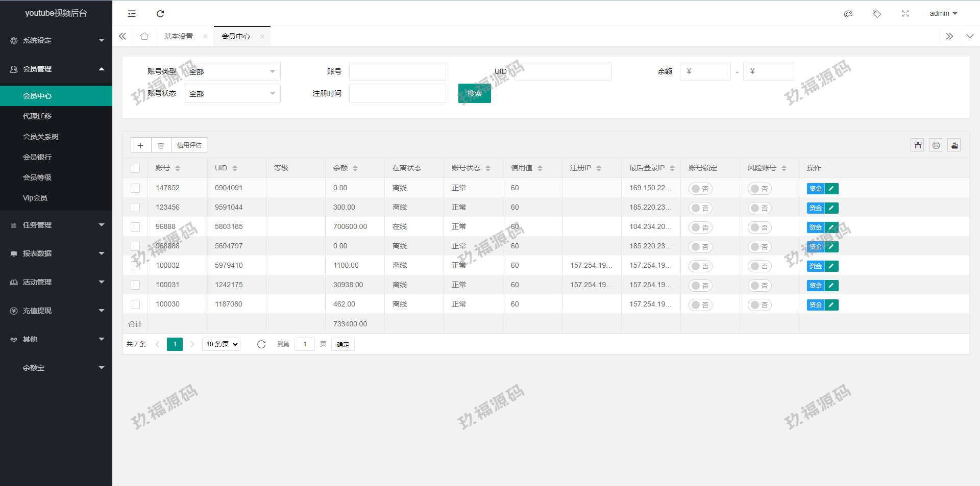
Task: Open 会员银行 in the sidebar
Action: point(37,157)
